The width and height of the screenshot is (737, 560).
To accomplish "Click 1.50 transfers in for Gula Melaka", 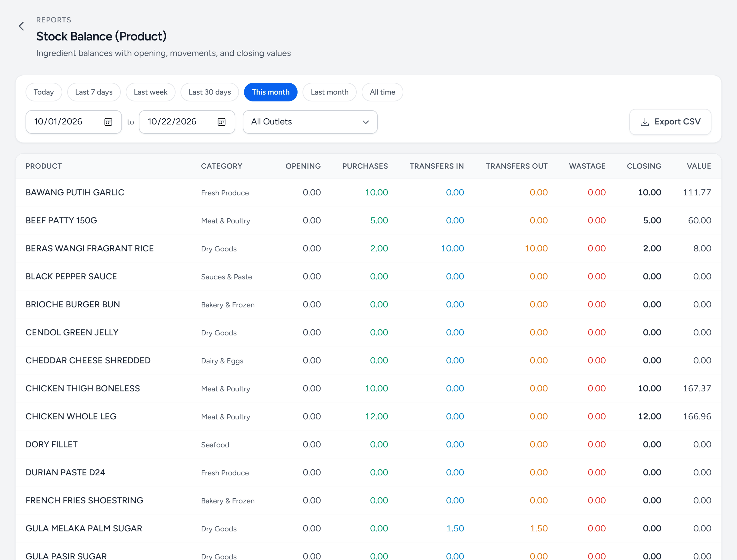I will click(x=455, y=529).
